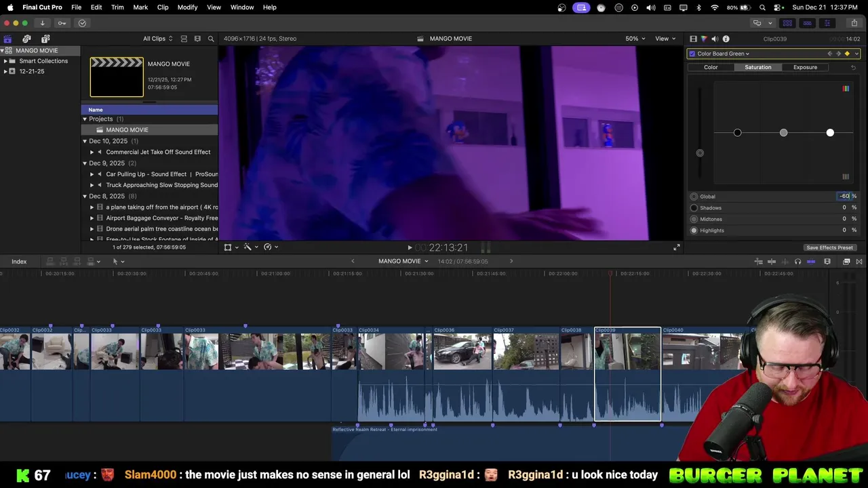Open the Effects browser icon in timeline

point(846,262)
